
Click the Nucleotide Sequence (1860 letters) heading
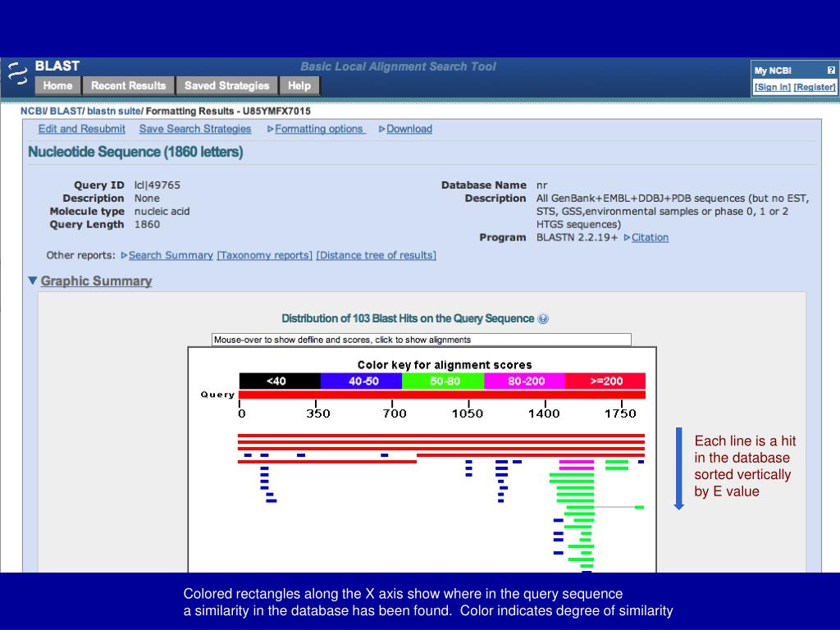(135, 152)
